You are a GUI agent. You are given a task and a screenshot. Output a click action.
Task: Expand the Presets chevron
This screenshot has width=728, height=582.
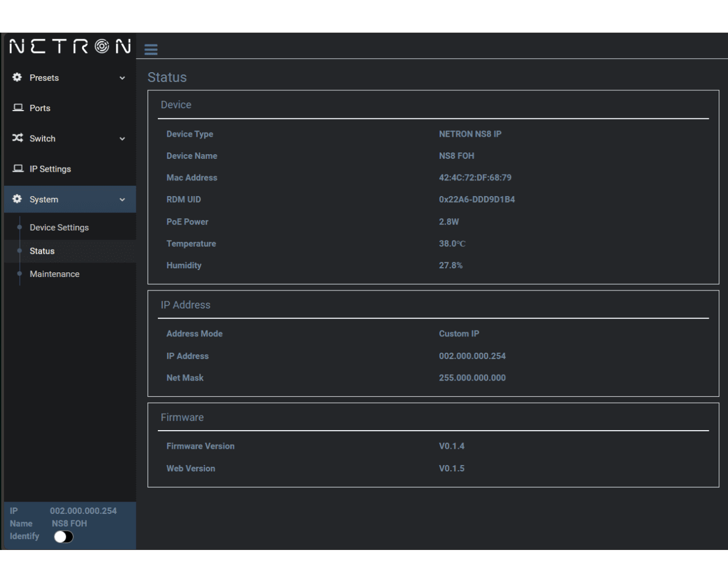point(122,78)
